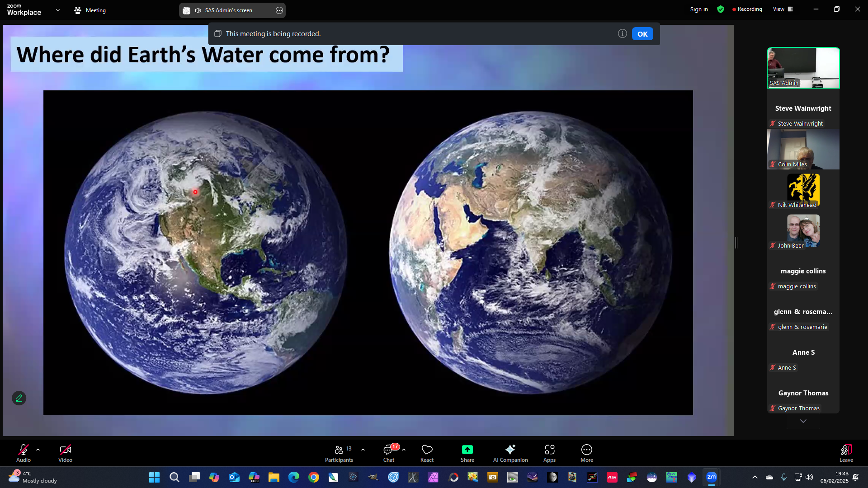Click the annotate pencil icon
The height and width of the screenshot is (488, 868).
click(19, 398)
